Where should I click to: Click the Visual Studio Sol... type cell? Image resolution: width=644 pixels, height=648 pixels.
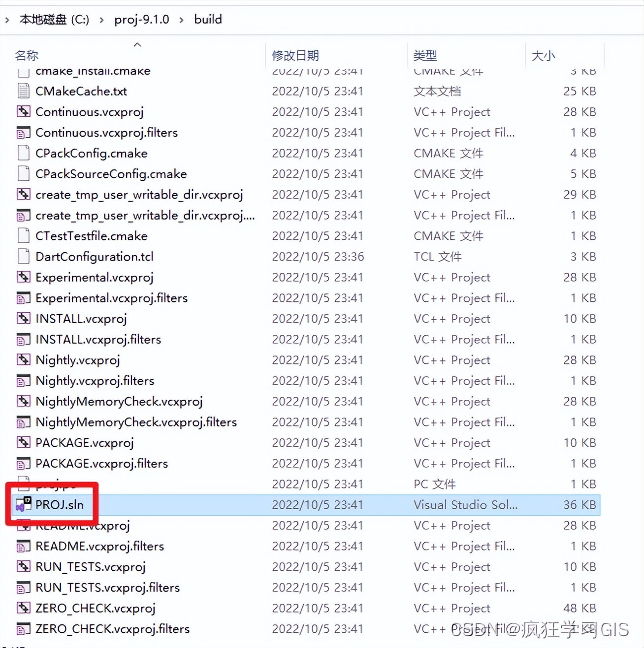[x=466, y=505]
